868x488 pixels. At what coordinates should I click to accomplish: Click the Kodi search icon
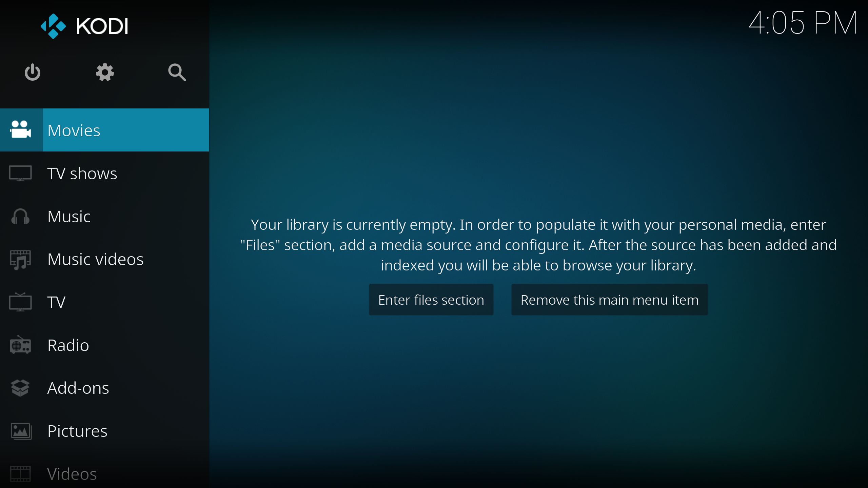tap(176, 73)
